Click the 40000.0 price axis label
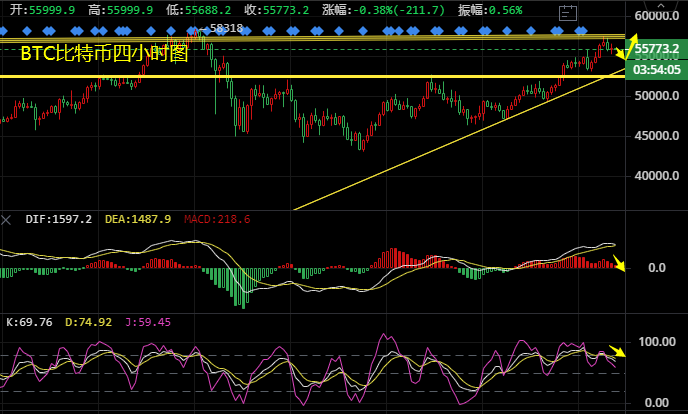This screenshot has width=688, height=414. [x=656, y=176]
